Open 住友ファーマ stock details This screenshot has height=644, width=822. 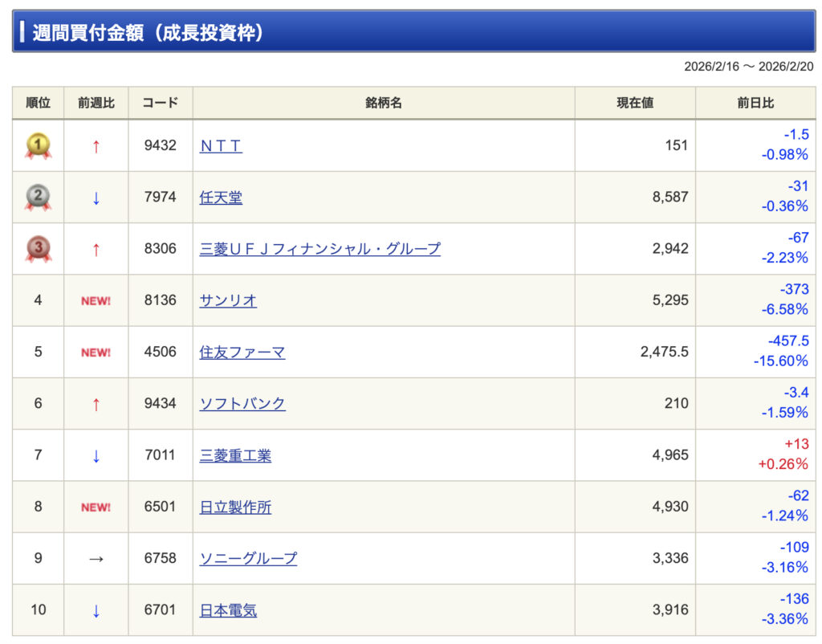pyautogui.click(x=242, y=353)
